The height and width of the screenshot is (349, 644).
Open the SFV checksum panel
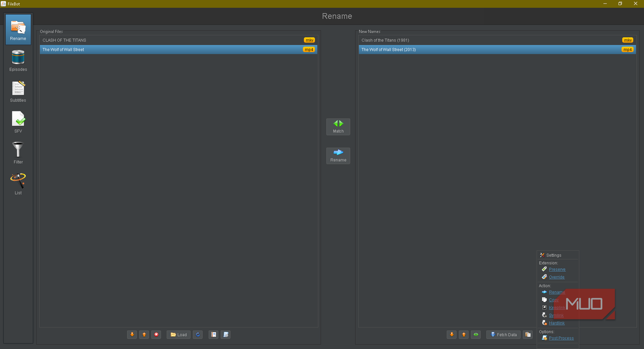click(x=18, y=122)
